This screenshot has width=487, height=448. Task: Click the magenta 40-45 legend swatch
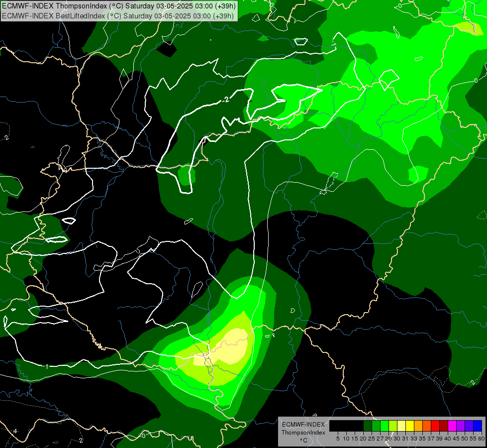452,426
